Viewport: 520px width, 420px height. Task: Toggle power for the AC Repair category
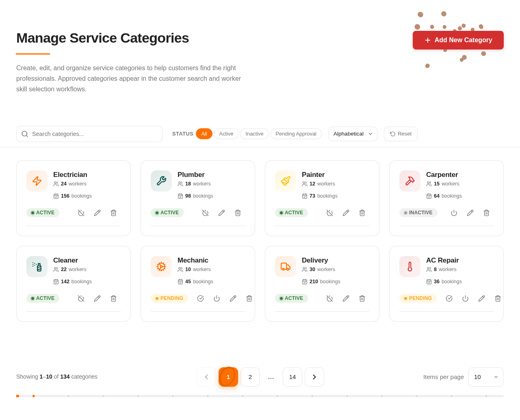click(x=466, y=299)
